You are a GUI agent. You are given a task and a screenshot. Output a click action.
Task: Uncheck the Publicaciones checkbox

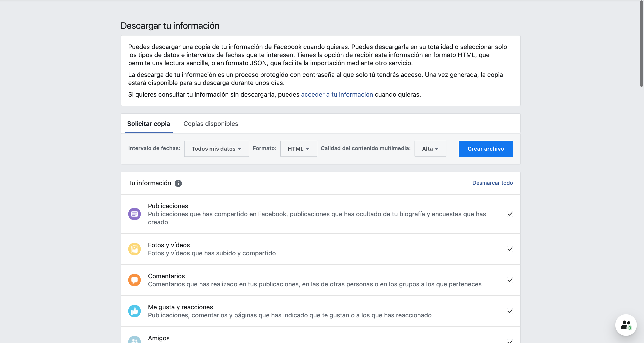[510, 214]
